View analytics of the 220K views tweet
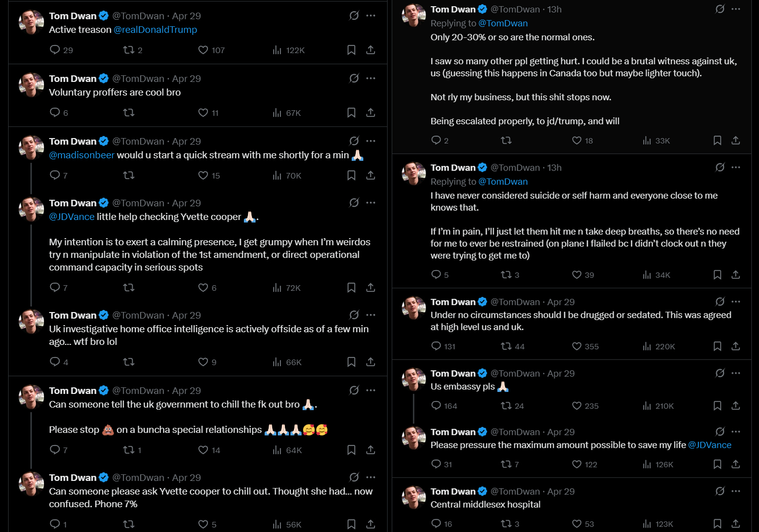 tap(647, 346)
